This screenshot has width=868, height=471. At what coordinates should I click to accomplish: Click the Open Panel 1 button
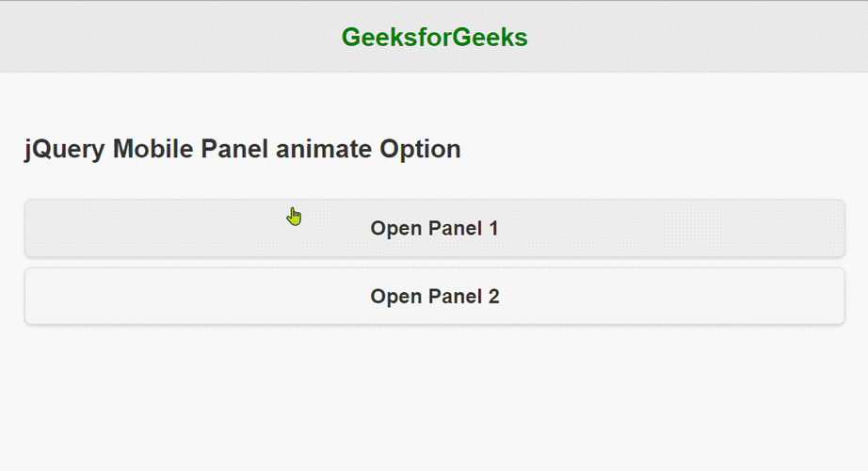tap(435, 228)
